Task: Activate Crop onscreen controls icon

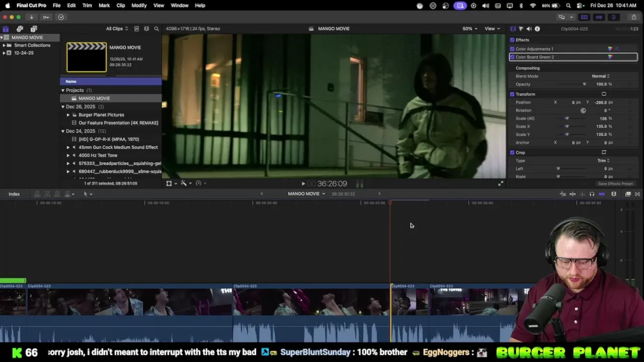Action: tap(604, 152)
